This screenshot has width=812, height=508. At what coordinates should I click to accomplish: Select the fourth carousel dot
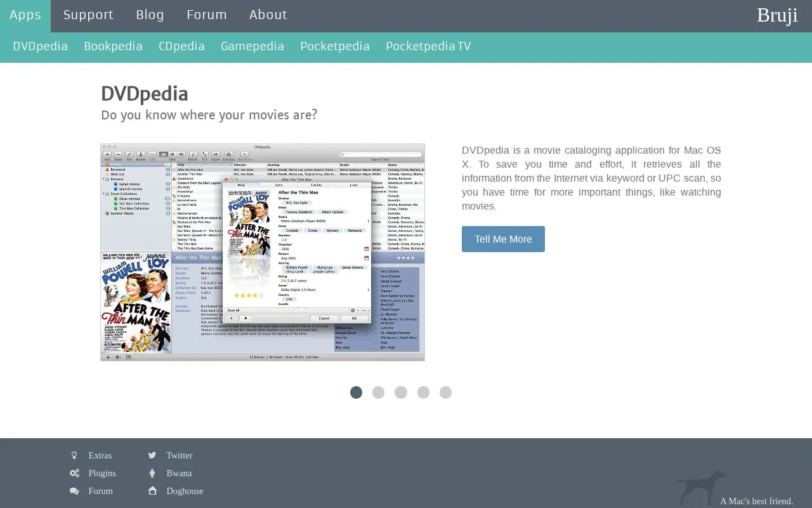point(424,392)
